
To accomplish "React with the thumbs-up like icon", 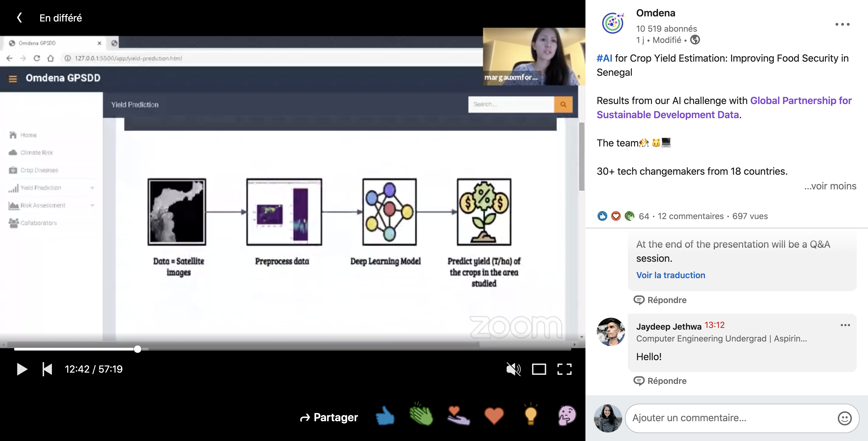I will coord(385,416).
